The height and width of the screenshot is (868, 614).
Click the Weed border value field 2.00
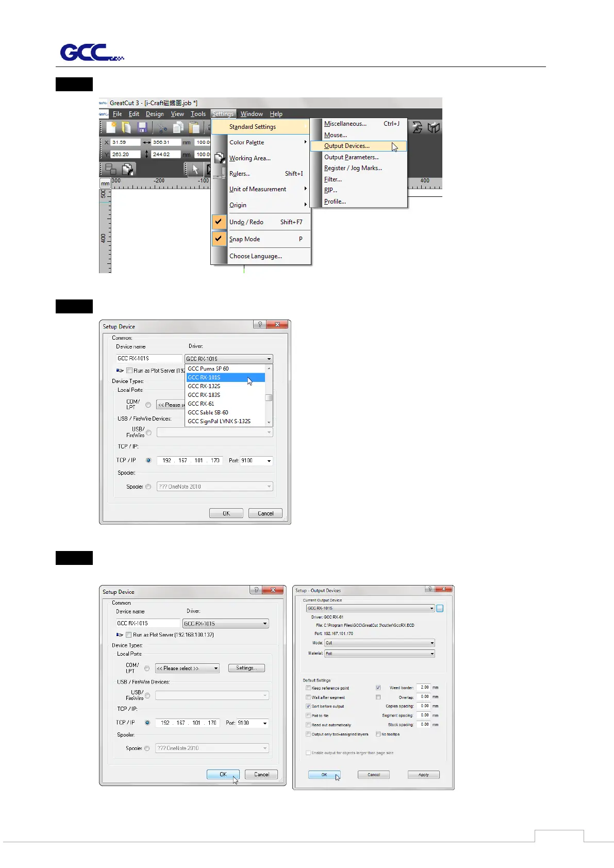coord(424,688)
